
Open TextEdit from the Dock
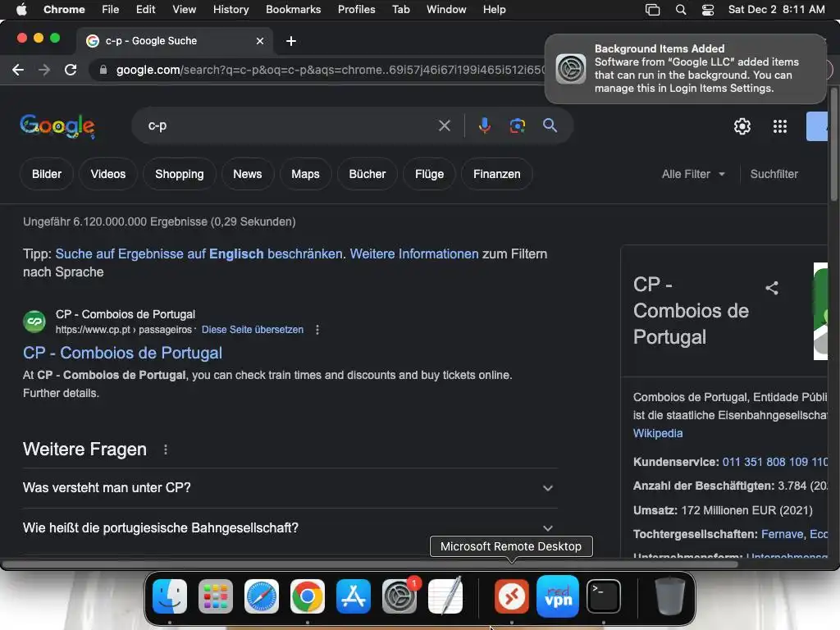(x=445, y=596)
